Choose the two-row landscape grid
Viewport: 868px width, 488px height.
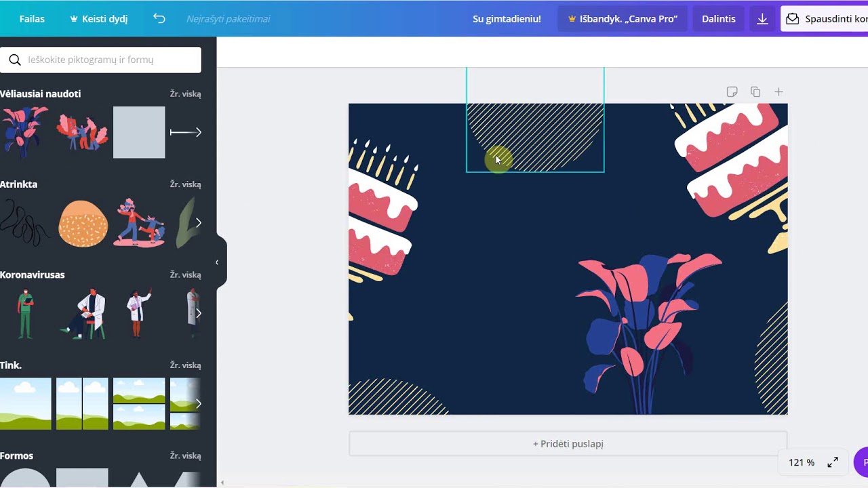pyautogui.click(x=139, y=404)
